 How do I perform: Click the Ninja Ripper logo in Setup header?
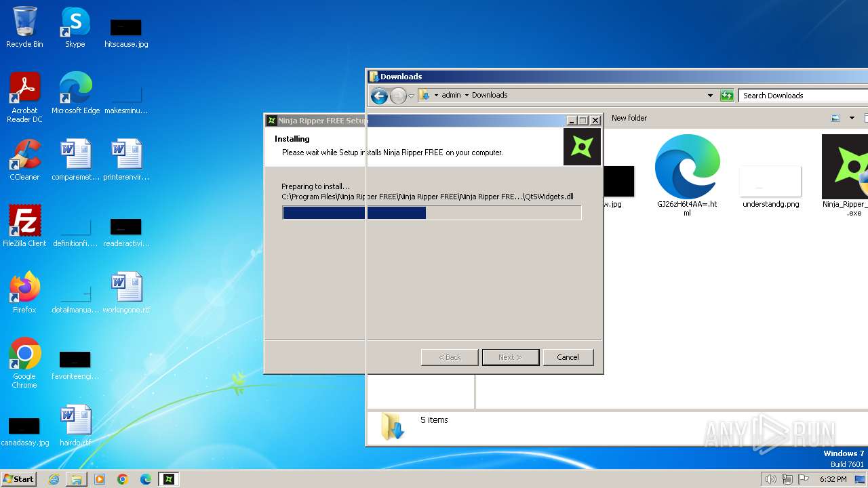click(582, 147)
